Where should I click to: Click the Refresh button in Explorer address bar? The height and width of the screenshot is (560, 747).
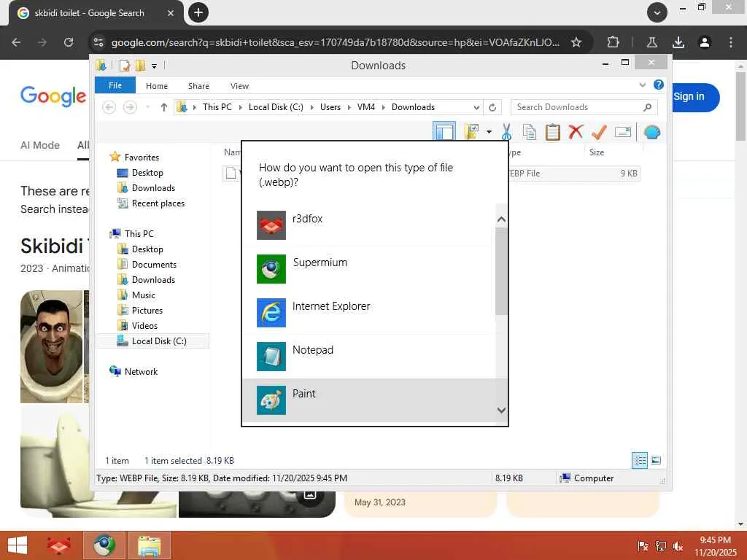[x=492, y=107]
